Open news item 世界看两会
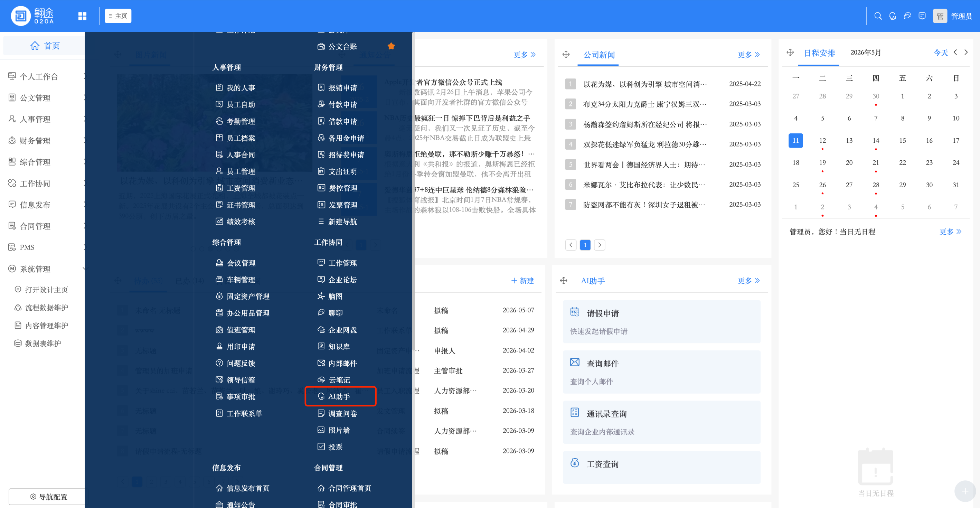Viewport: 980px width, 508px height. click(x=644, y=164)
